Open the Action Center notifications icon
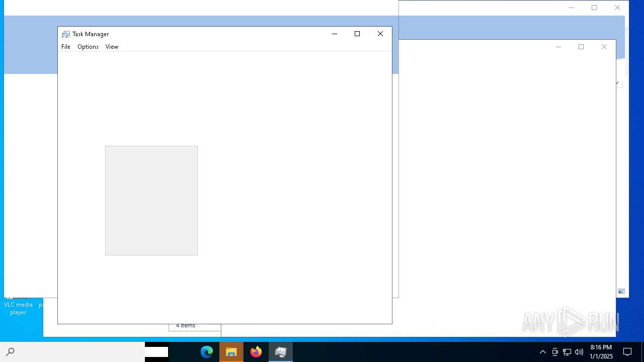This screenshot has width=644, height=362. point(627,352)
